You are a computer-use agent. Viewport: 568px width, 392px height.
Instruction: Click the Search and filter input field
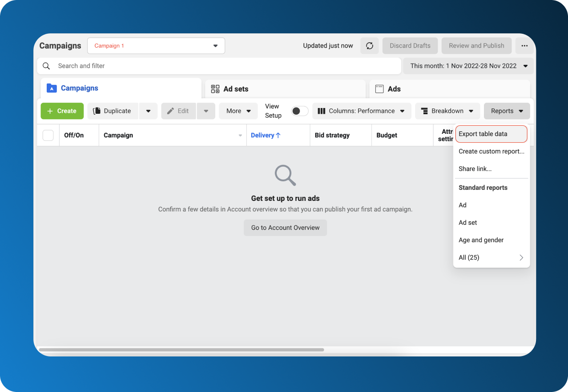(x=178, y=66)
